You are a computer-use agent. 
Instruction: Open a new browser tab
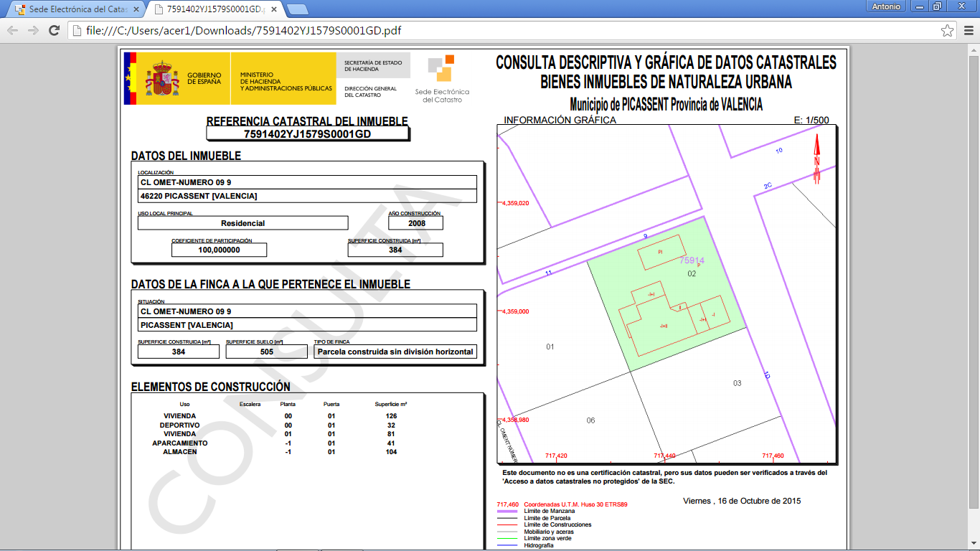click(x=297, y=9)
